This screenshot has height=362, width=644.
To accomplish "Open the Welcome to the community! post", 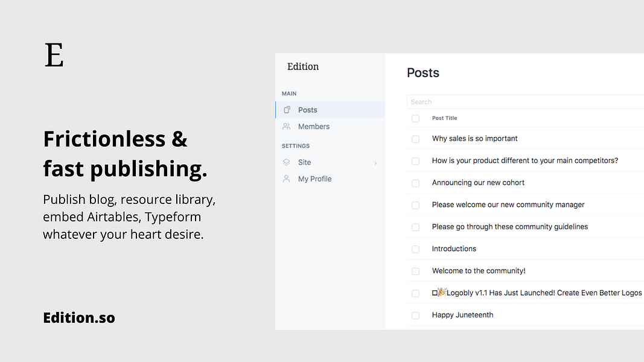I will click(479, 271).
